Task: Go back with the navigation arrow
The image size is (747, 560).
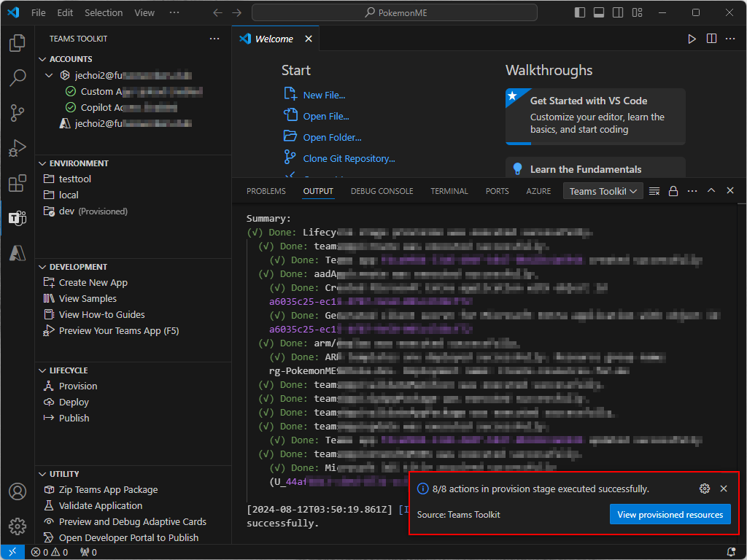Action: coord(217,13)
